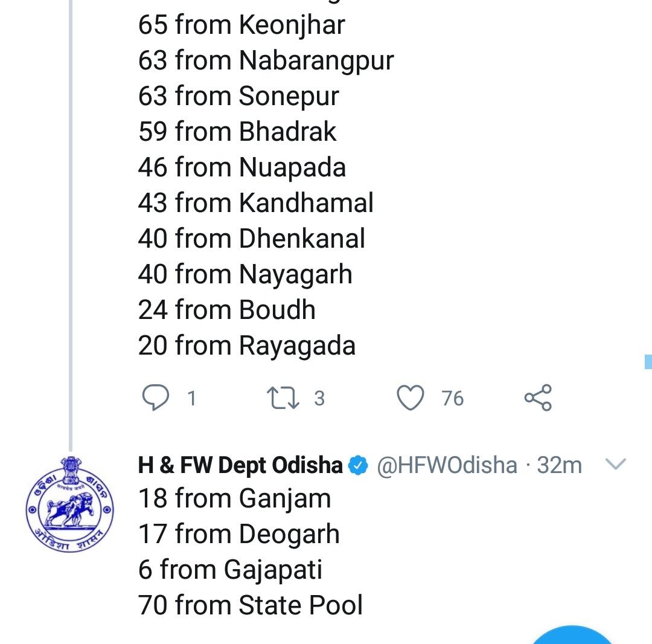The image size is (652, 644).
Task: Open tweet at '18 from Ganjam' line
Action: [x=235, y=499]
